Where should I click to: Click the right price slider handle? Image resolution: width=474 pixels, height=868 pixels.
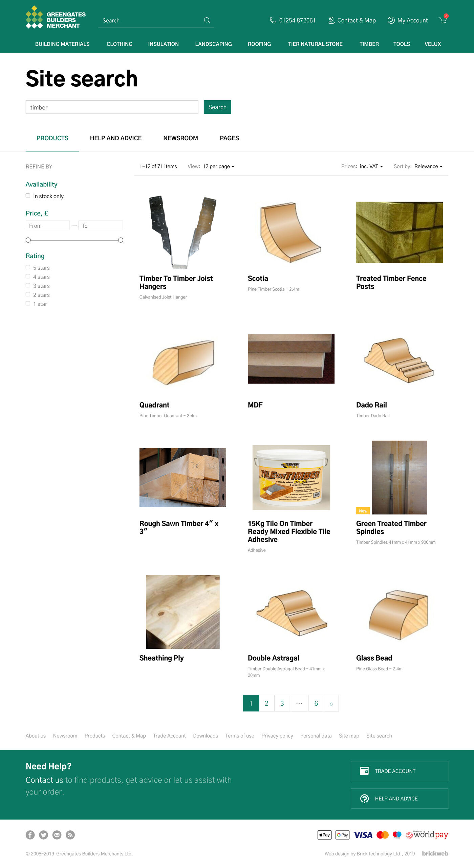click(121, 240)
